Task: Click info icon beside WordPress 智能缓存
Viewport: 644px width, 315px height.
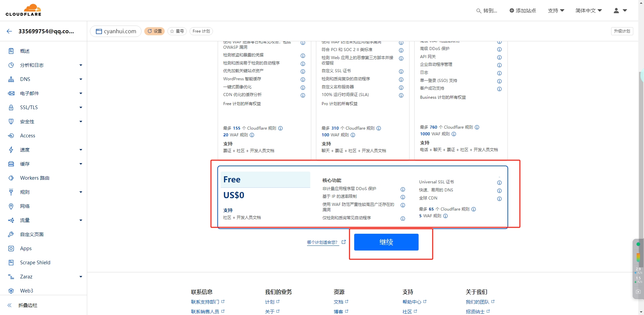Action: tap(303, 80)
